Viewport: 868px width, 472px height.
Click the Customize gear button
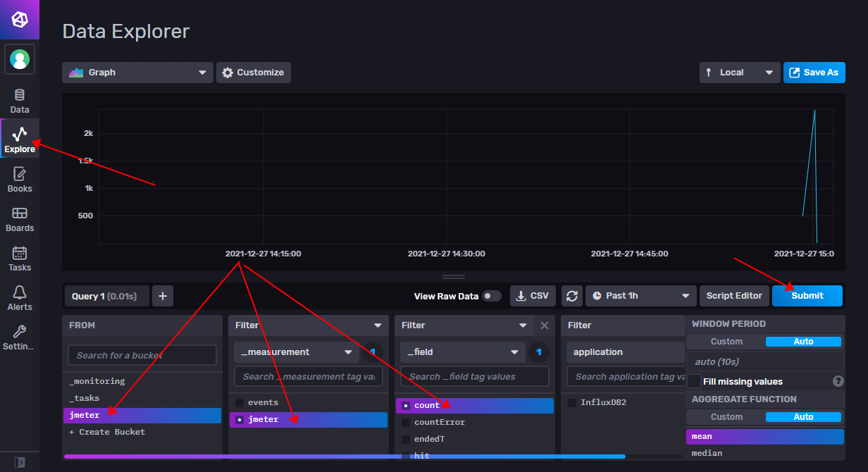(x=253, y=73)
